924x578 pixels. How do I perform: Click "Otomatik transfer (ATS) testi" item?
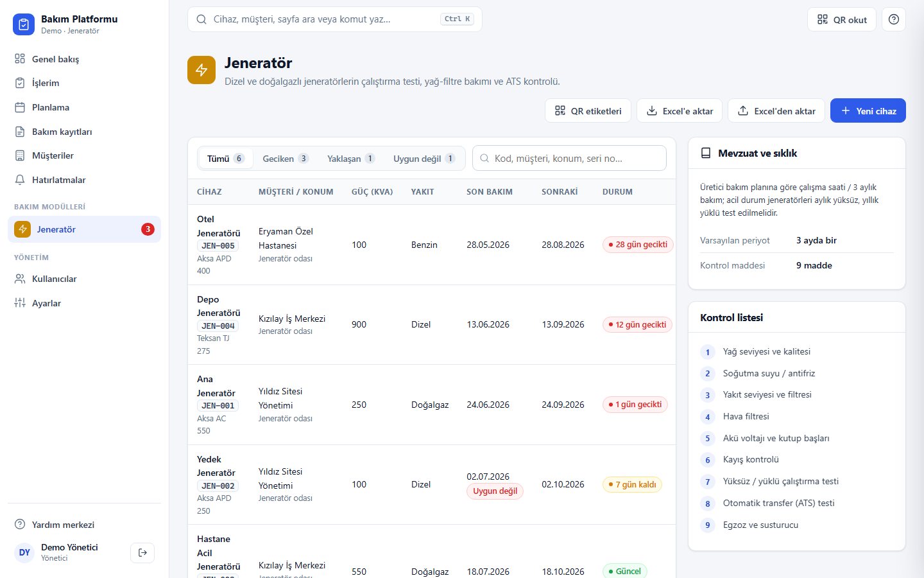[779, 504]
